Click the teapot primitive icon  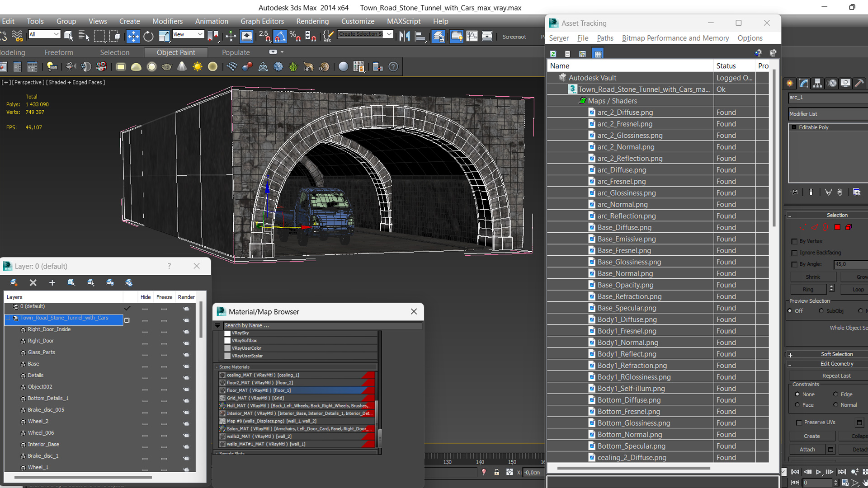pos(166,67)
